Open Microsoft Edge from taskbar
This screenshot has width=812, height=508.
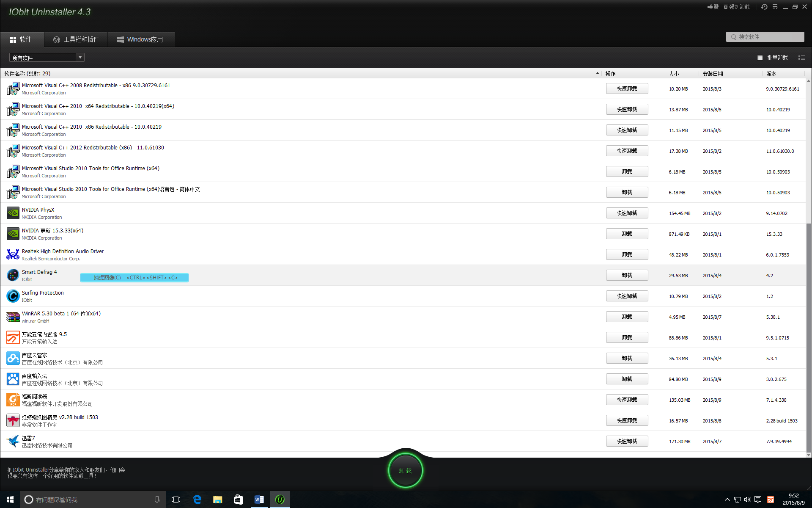[197, 500]
